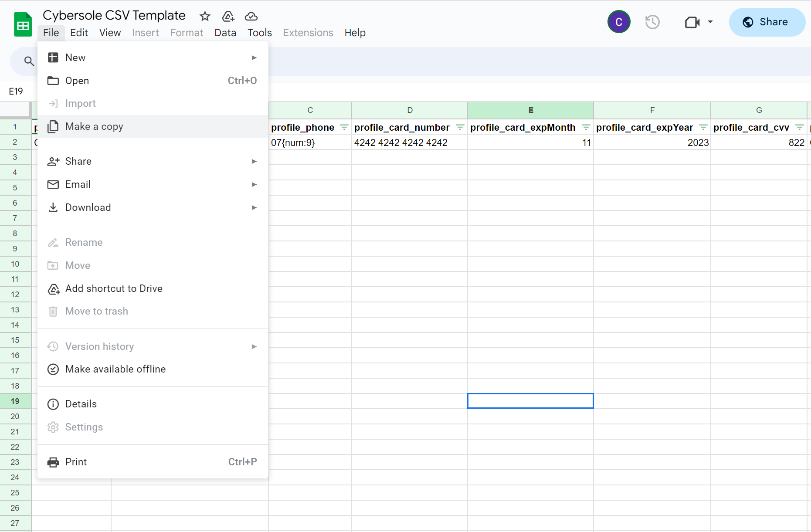Open filter for profile_card_expMonth column
Image resolution: width=811 pixels, height=532 pixels.
(x=586, y=127)
